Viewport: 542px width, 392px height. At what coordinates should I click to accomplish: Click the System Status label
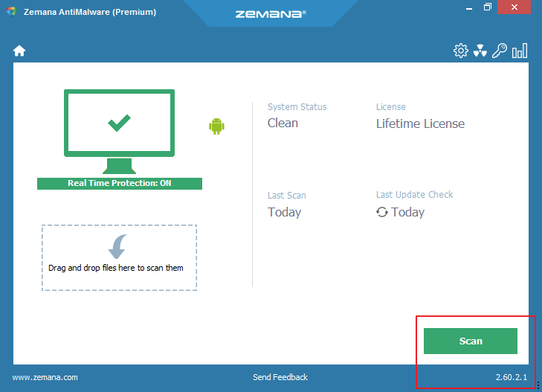pyautogui.click(x=297, y=107)
